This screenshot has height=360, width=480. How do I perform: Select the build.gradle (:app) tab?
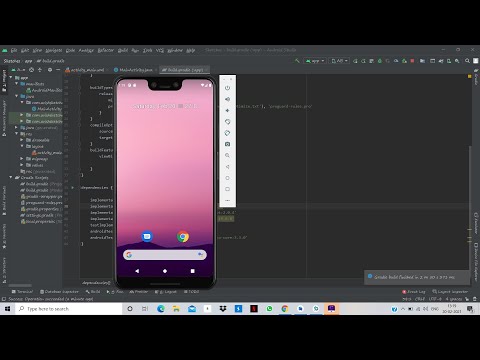pyautogui.click(x=184, y=70)
